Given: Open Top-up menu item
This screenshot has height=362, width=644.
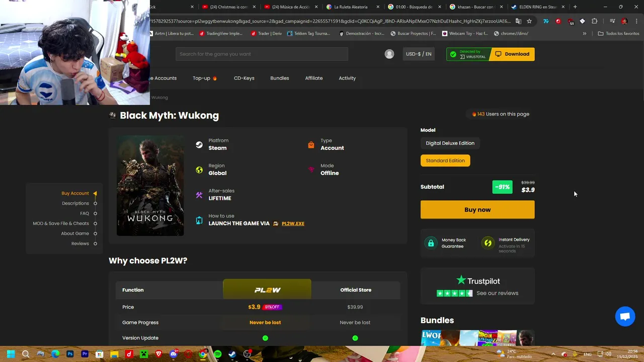Looking at the screenshot, I should point(204,78).
